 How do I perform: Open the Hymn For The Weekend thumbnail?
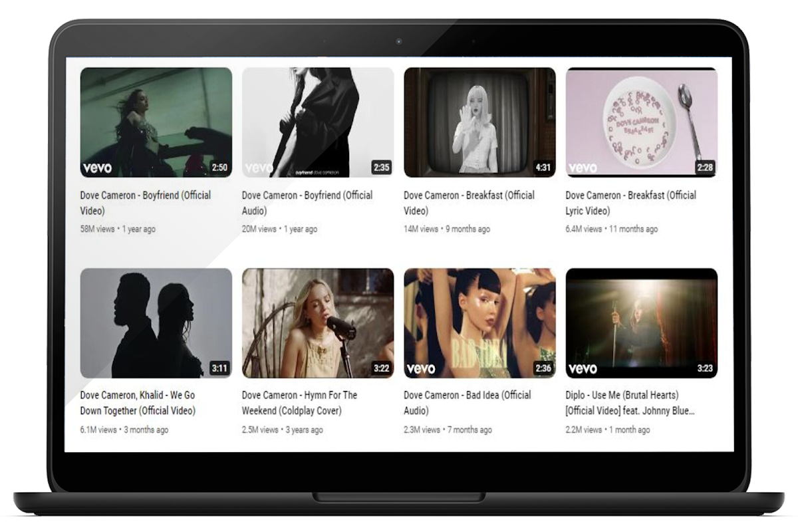pyautogui.click(x=318, y=323)
